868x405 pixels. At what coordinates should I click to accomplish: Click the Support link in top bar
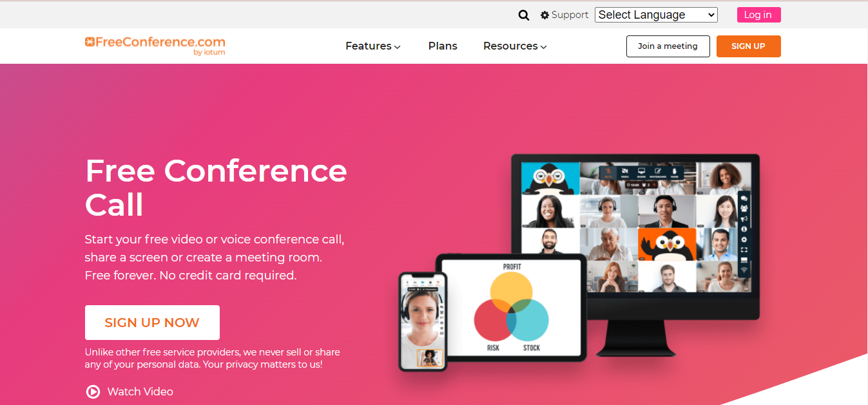(570, 15)
